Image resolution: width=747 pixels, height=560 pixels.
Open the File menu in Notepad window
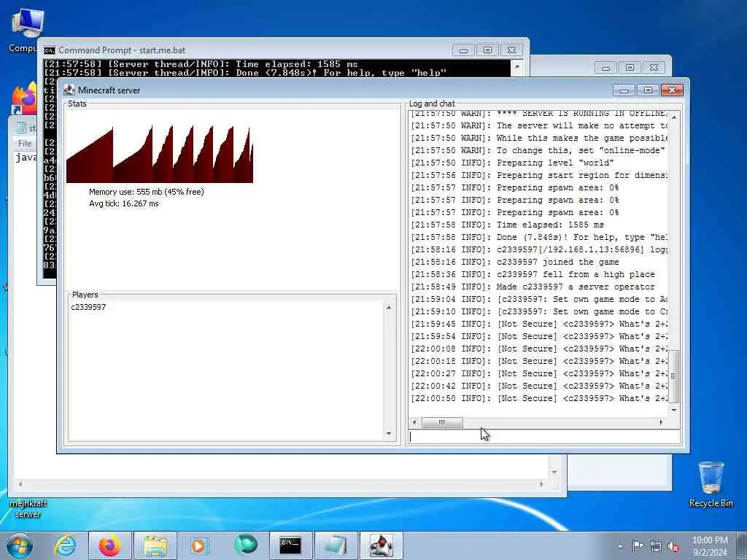click(25, 144)
